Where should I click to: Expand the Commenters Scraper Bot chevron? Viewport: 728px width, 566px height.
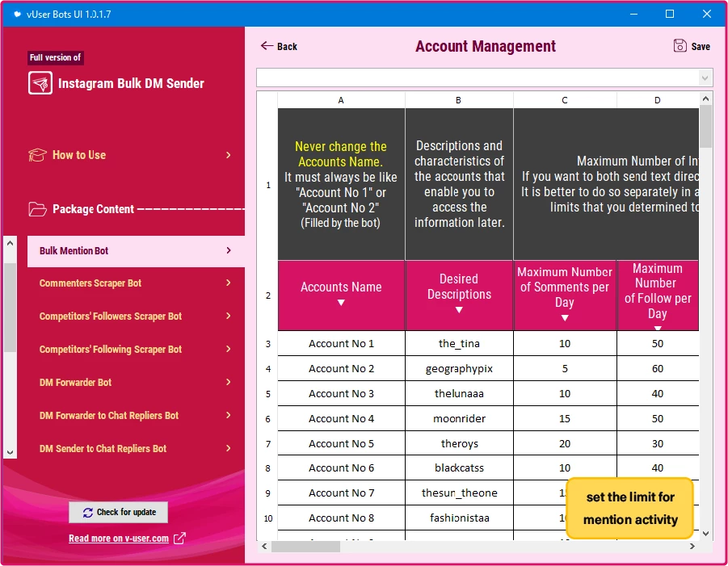229,283
